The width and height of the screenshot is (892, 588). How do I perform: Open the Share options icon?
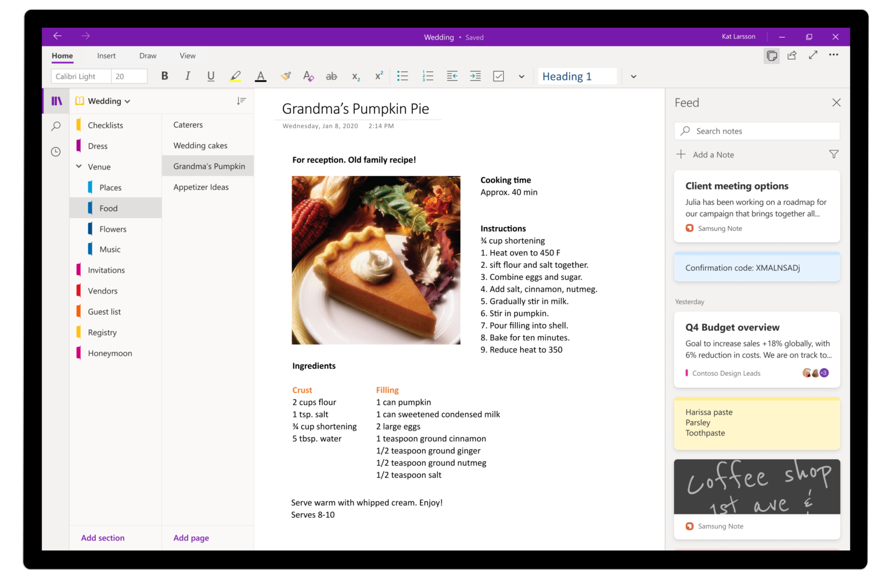tap(792, 55)
